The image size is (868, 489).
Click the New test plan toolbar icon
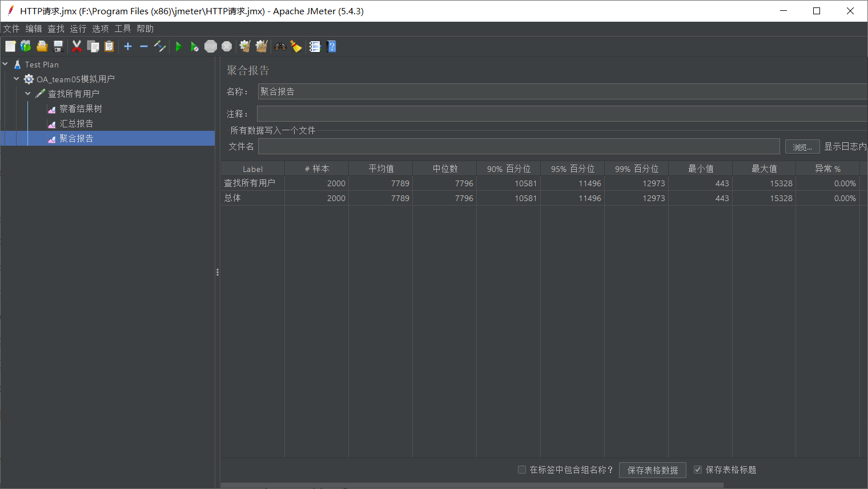pos(10,46)
